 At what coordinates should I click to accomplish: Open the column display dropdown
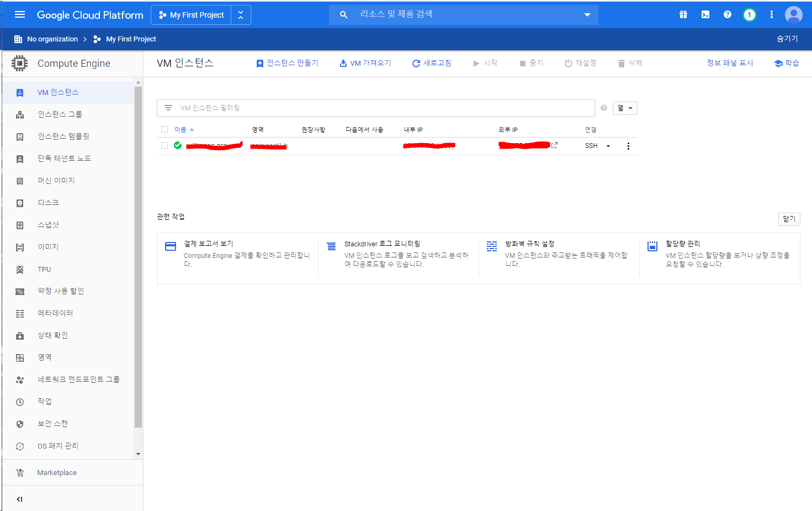pos(625,108)
